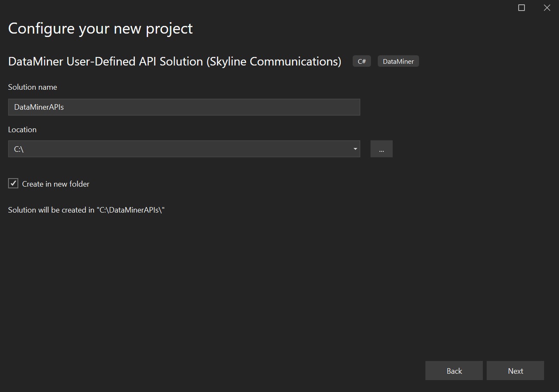Screen dimensions: 559x392
Task: Go Back to the previous step
Action: tap(454, 371)
